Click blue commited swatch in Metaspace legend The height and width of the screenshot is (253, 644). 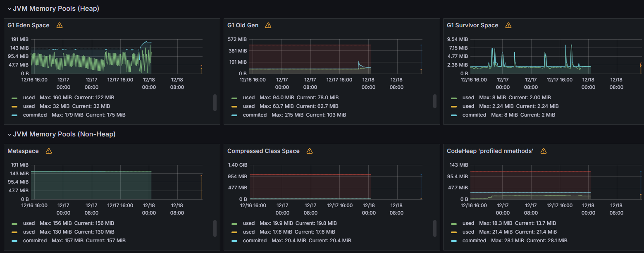[14, 241]
